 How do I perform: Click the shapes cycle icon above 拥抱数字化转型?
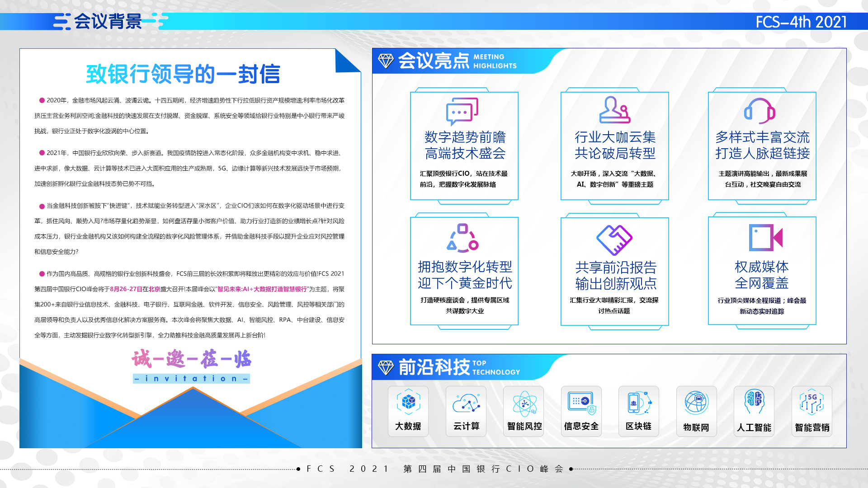[462, 238]
